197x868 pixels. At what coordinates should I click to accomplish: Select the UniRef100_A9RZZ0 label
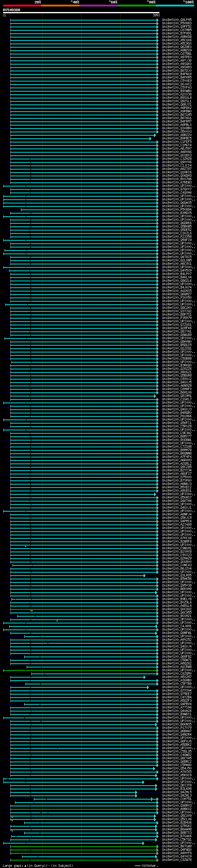click(x=177, y=135)
